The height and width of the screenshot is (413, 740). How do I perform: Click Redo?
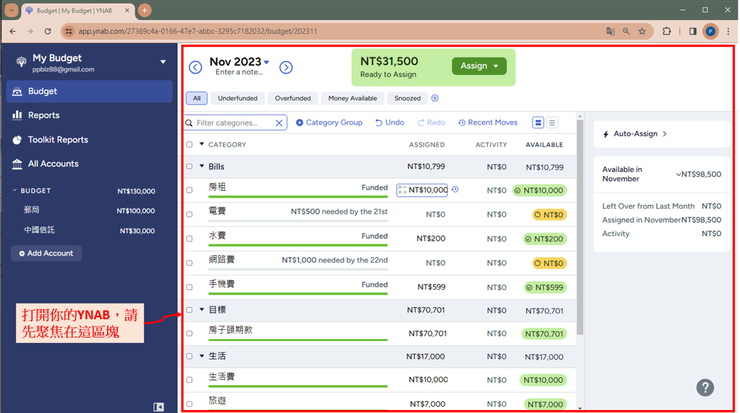[431, 123]
